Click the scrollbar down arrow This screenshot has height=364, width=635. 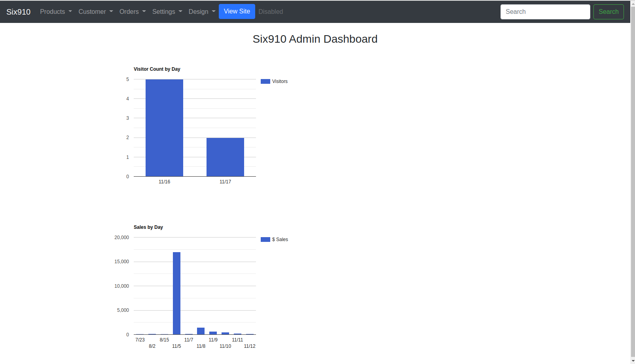pyautogui.click(x=633, y=361)
